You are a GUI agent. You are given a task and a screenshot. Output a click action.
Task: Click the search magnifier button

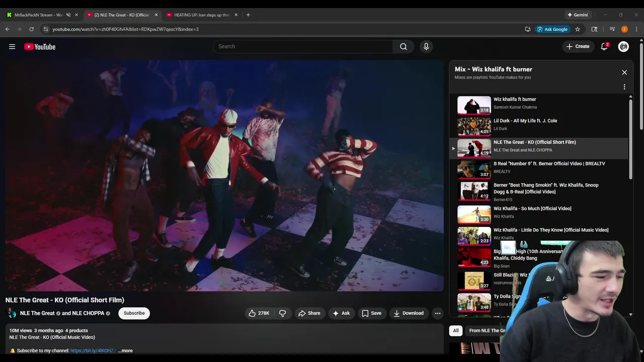tap(404, 47)
